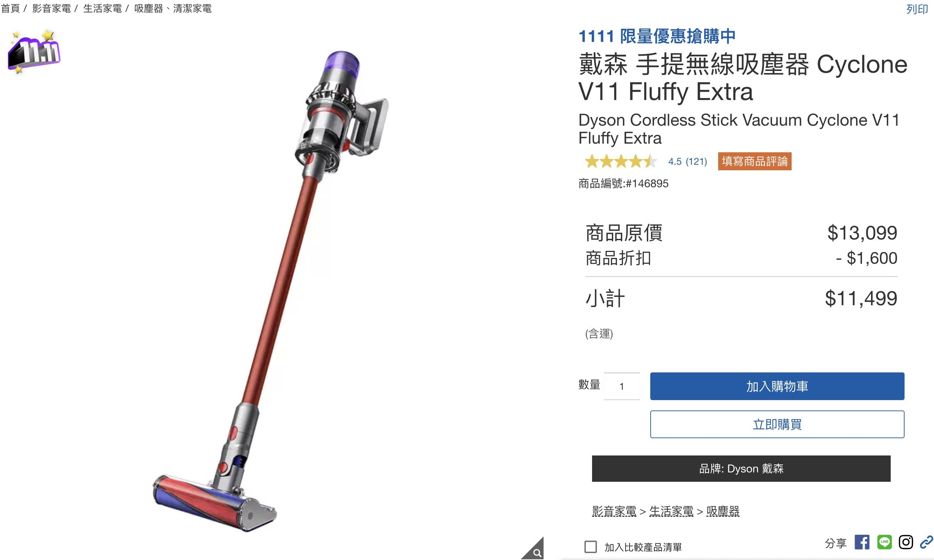The height and width of the screenshot is (560, 934).
Task: Share the product on Instagram
Action: (x=906, y=542)
